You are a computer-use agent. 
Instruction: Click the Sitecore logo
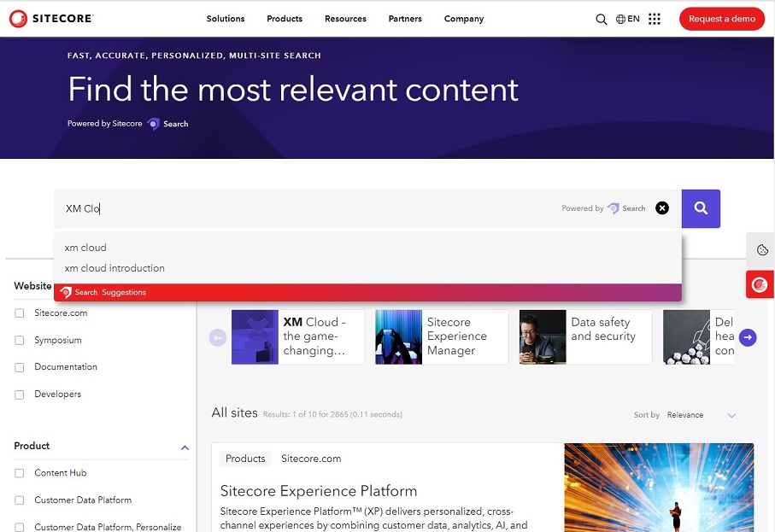click(51, 19)
